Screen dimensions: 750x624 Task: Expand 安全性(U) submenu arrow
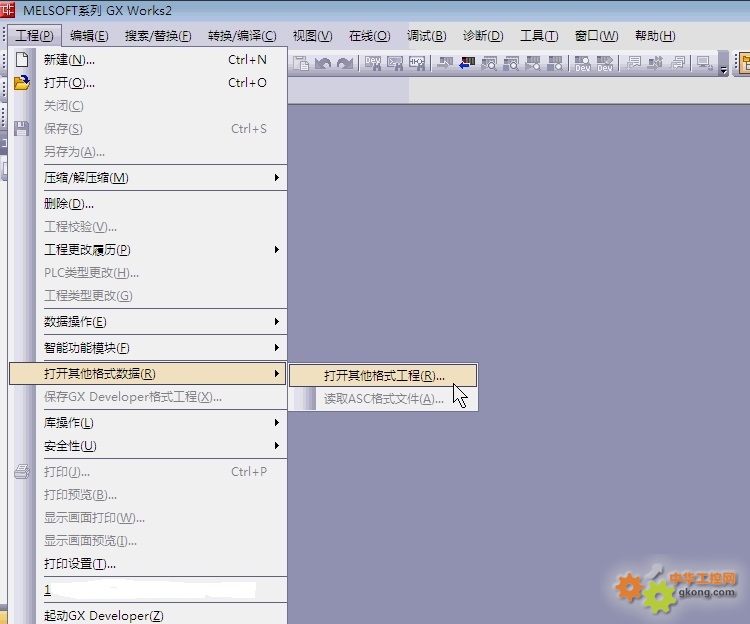tap(276, 446)
